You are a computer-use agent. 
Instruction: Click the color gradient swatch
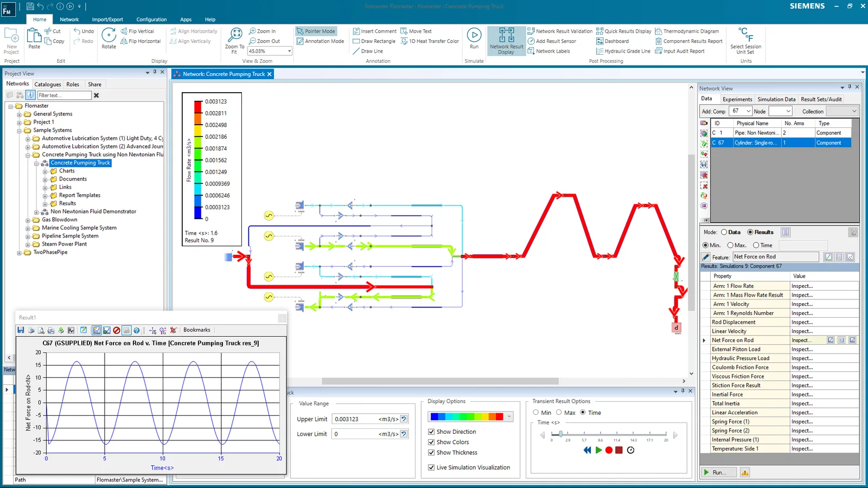click(467, 416)
